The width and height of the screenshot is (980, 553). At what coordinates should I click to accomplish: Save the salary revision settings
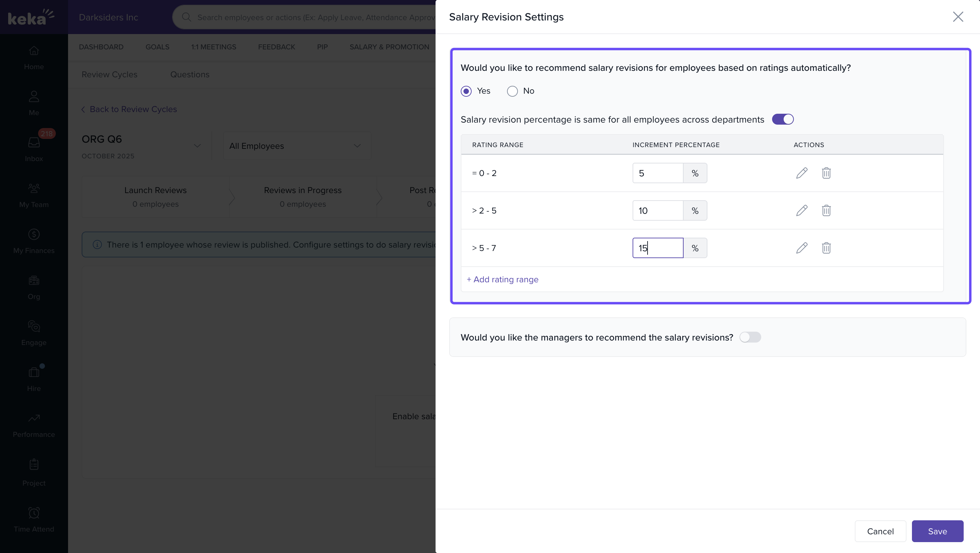937,531
